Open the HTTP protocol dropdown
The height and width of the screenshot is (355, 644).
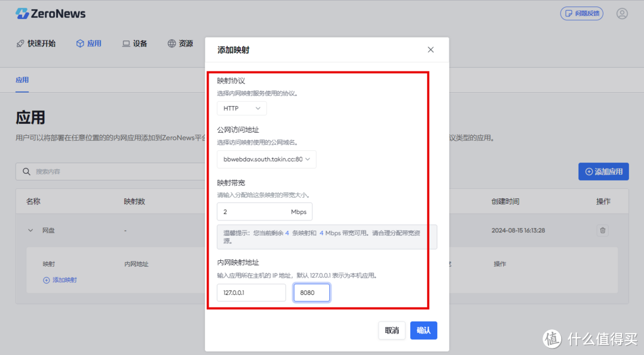[x=241, y=108]
